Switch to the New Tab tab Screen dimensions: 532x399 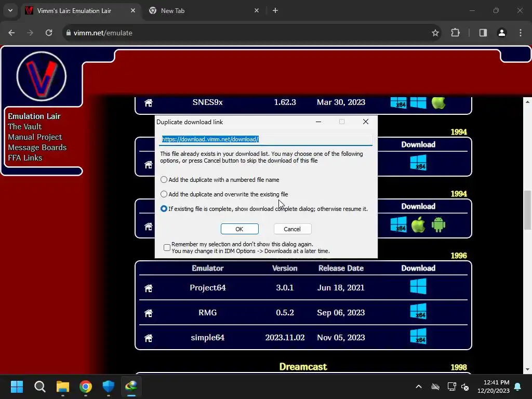(x=204, y=11)
